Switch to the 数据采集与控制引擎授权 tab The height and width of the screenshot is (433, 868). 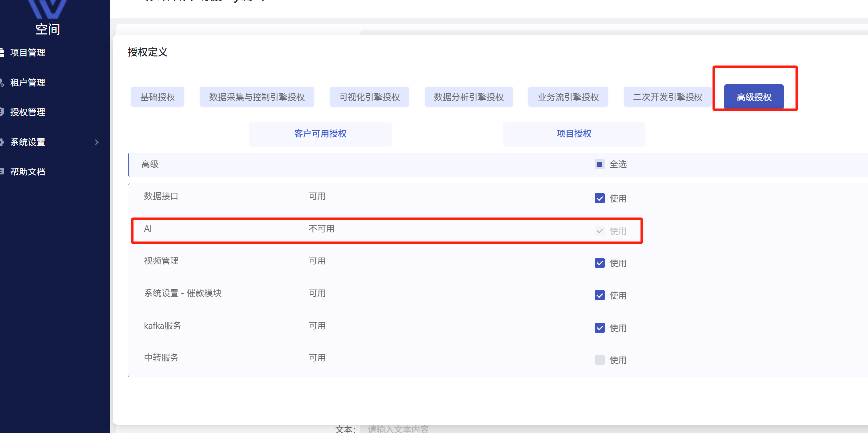[257, 97]
